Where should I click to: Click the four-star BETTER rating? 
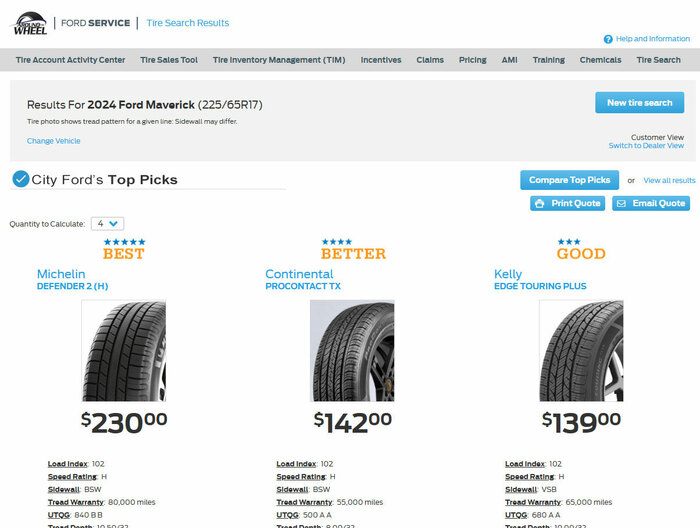[x=336, y=242]
